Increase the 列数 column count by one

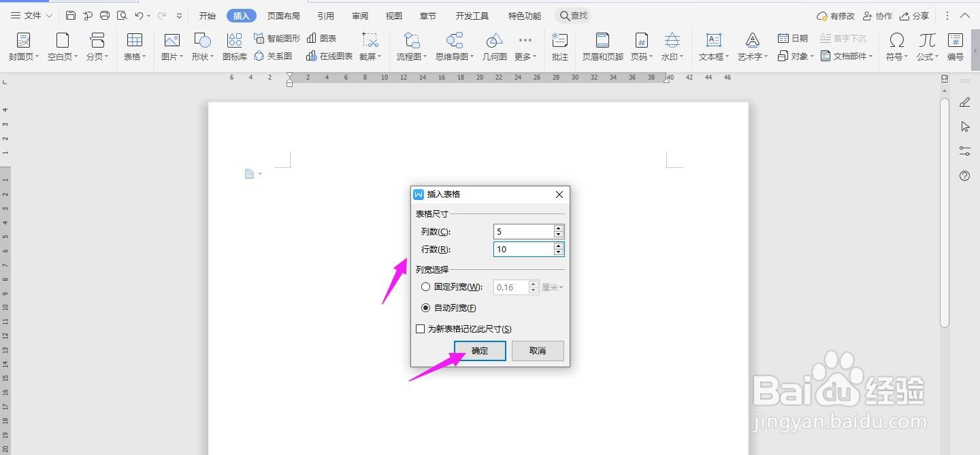[x=559, y=229]
